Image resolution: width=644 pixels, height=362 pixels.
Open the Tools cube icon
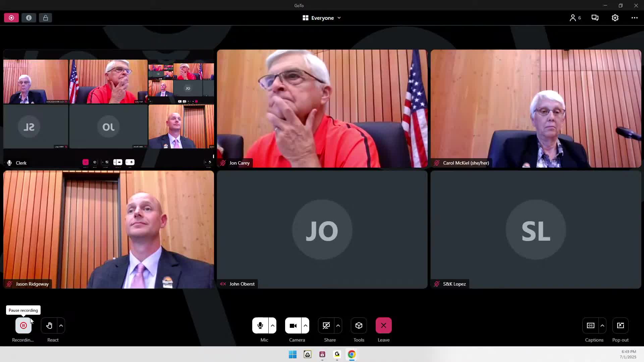point(359,325)
